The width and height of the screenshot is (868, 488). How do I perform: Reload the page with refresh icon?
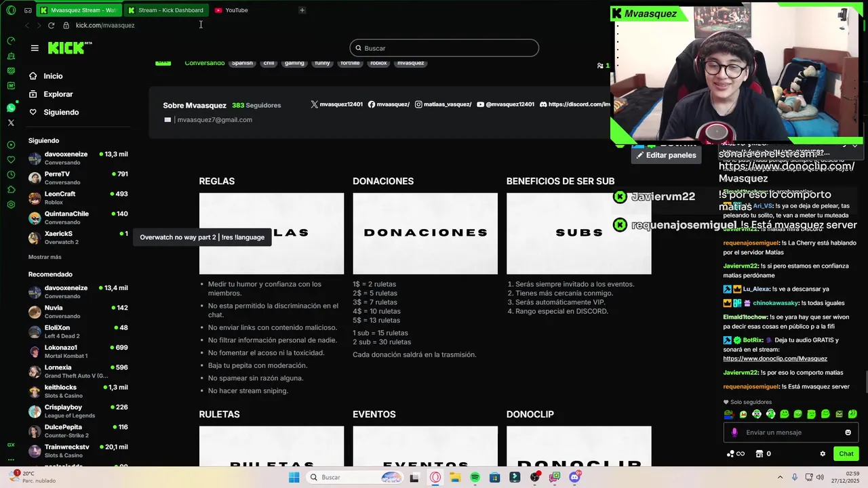click(x=51, y=25)
